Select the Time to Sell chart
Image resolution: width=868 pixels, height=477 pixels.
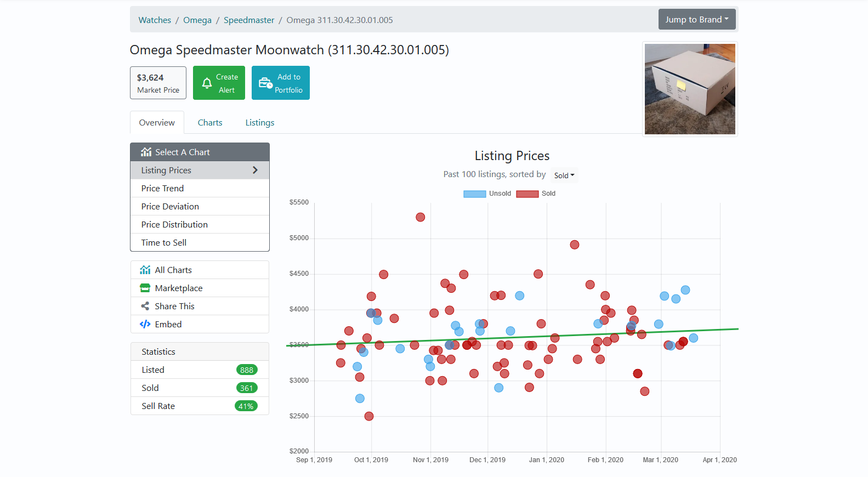pos(200,242)
